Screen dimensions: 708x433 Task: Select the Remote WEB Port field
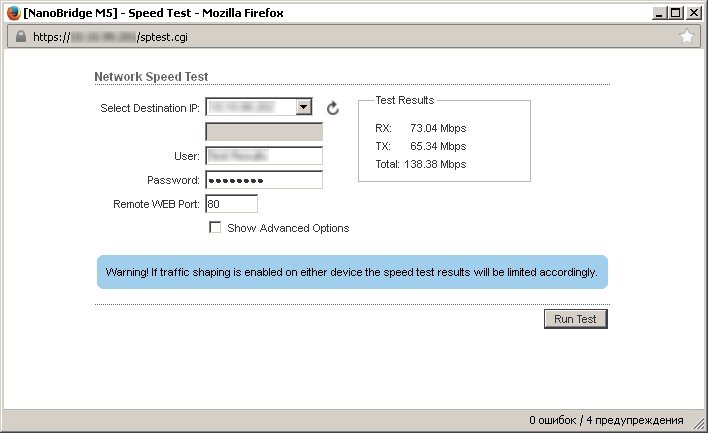pyautogui.click(x=231, y=204)
